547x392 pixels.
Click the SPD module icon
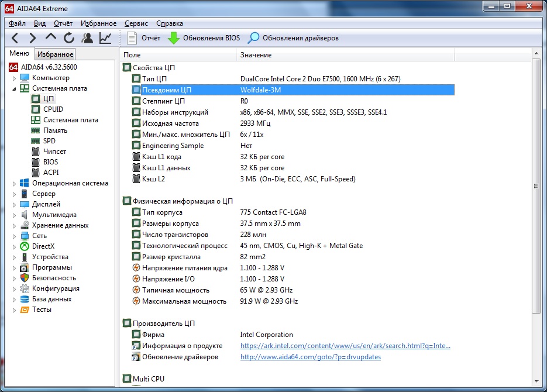click(x=36, y=141)
